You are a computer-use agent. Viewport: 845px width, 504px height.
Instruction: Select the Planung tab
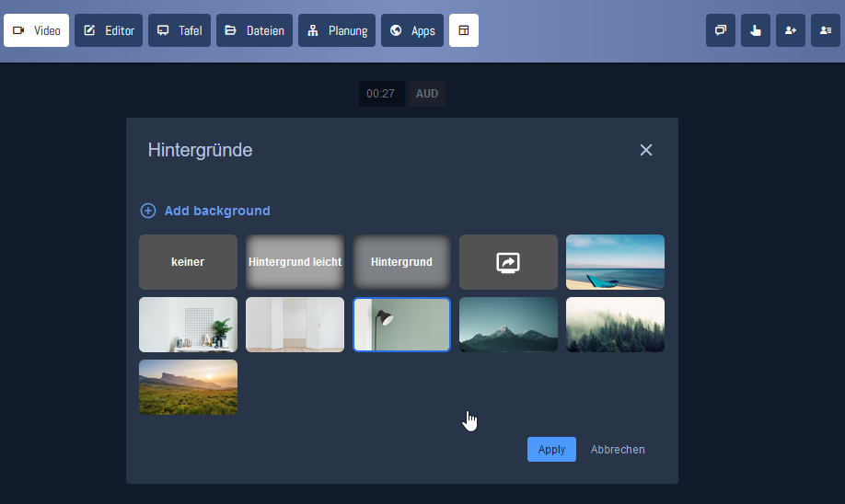click(x=337, y=30)
